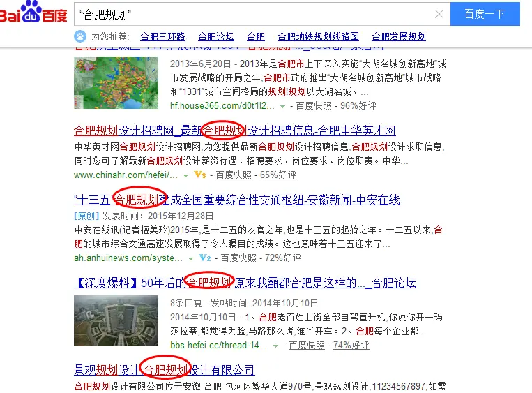Image resolution: width=532 pixels, height=393 pixels.
Task: Expand dropdown arrow next to ah.anhuinews.com URL
Action: pyautogui.click(x=190, y=259)
